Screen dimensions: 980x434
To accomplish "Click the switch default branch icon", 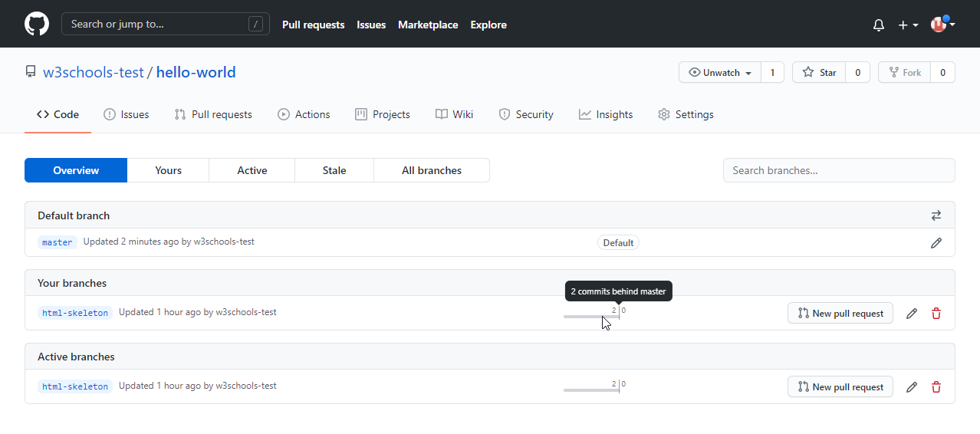I will tap(936, 215).
